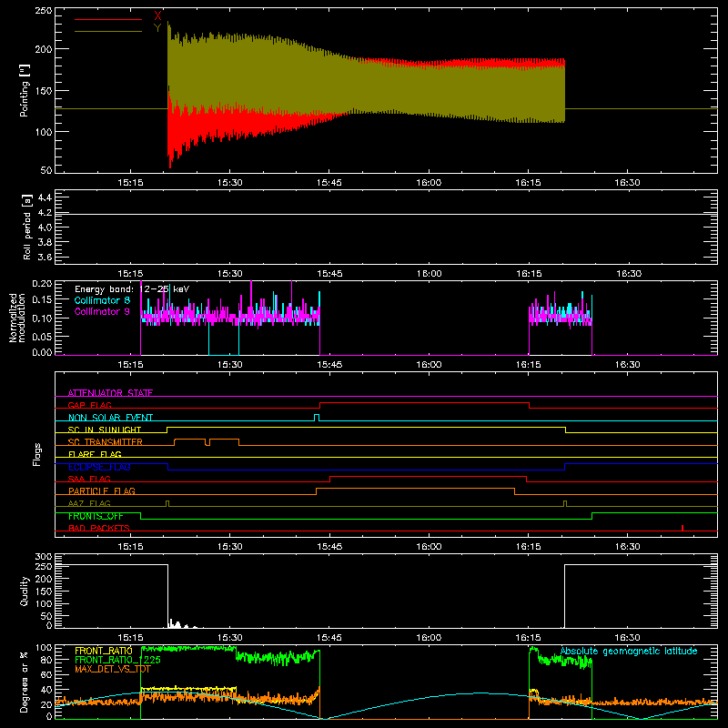Click the MAX_DET_VS_TOT legend entry

pos(112,670)
